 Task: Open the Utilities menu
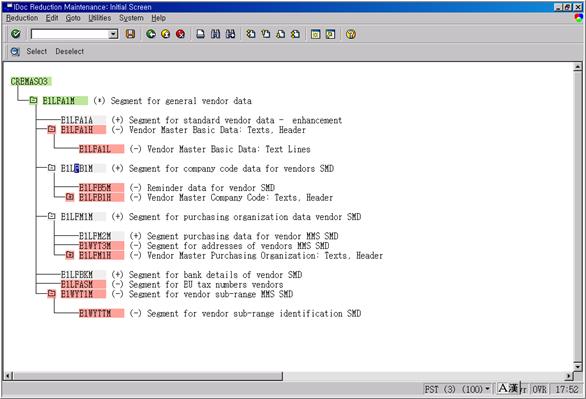click(x=99, y=18)
